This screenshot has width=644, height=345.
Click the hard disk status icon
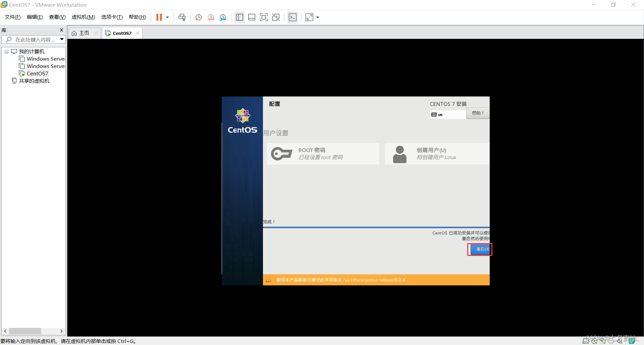click(586, 341)
